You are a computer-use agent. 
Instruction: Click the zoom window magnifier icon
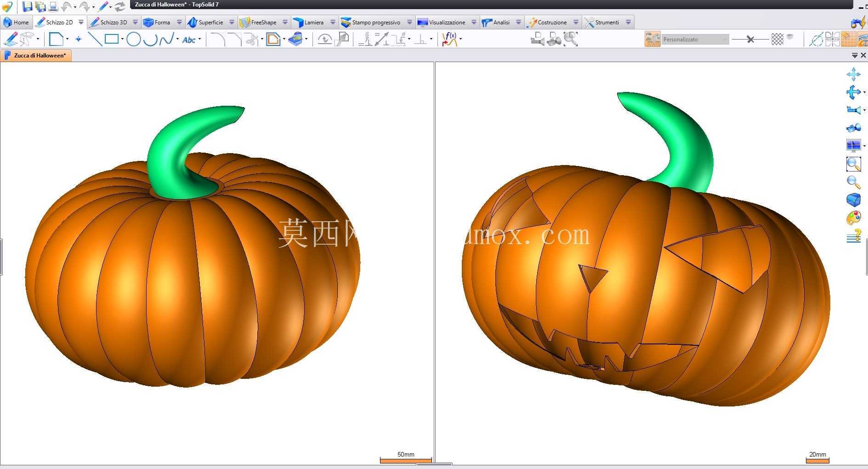click(853, 164)
